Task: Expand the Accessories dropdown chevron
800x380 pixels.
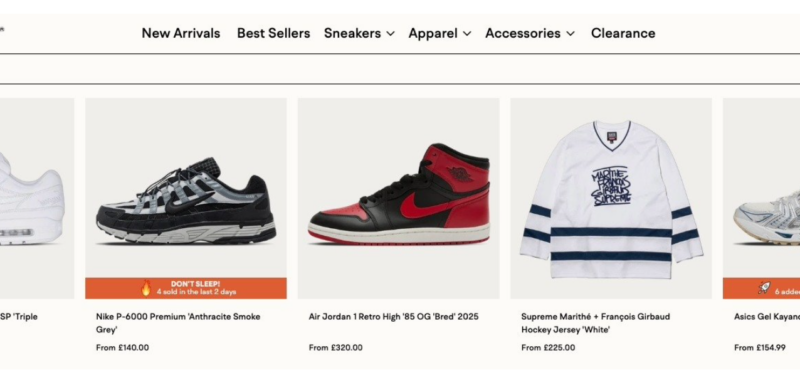Action: point(570,34)
